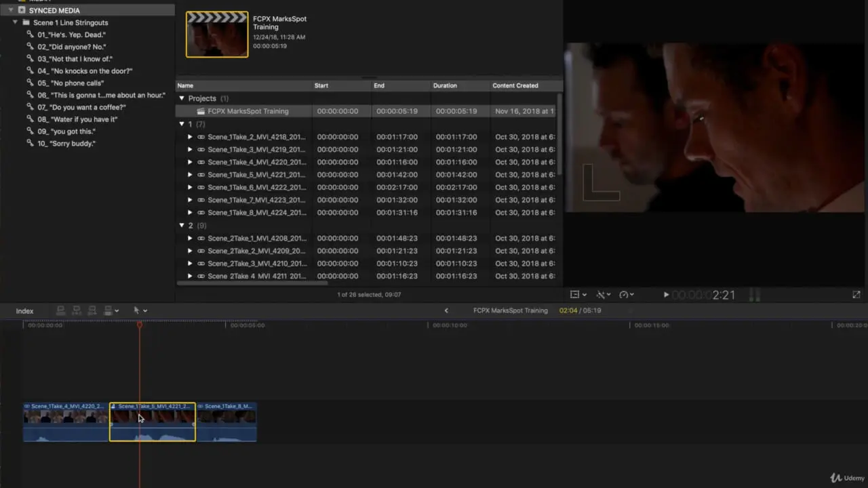Expand Scene_1Take_3_MVI_4219 clip row
This screenshot has height=488, width=868.
190,149
